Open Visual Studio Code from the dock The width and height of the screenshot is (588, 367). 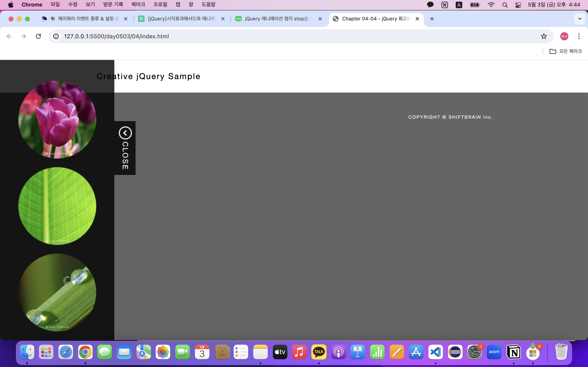pos(435,352)
